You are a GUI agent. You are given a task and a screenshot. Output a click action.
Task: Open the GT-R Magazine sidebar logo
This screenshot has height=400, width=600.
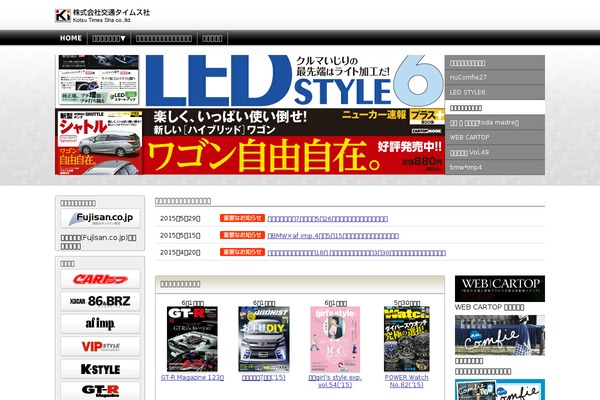point(100,391)
